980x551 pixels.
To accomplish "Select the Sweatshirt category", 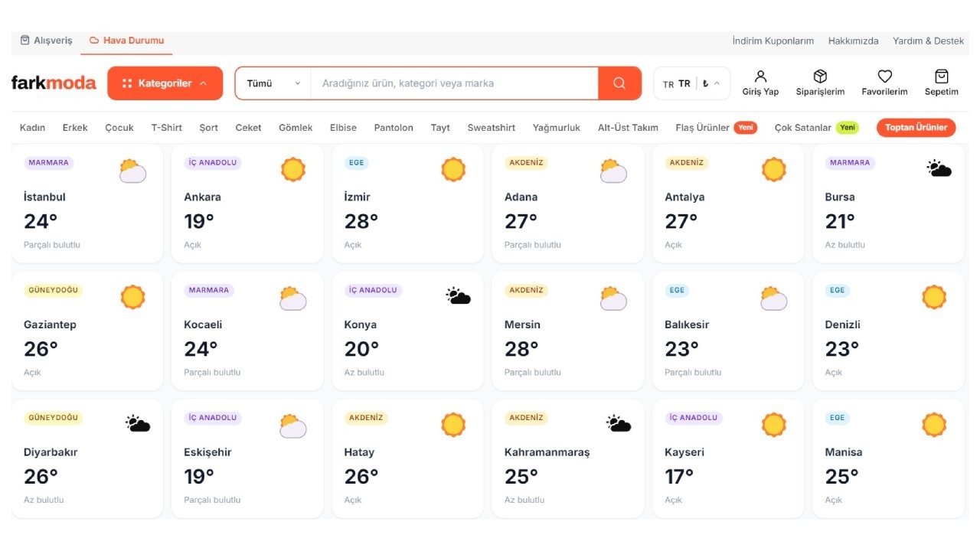I will point(492,128).
